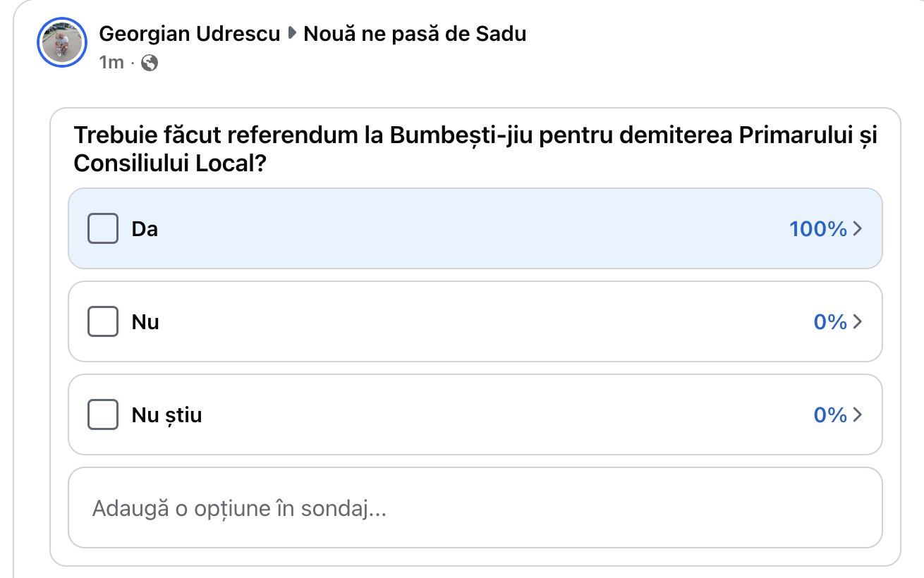View the 0% result for Nu
Viewport: 924px width, 578px height.
pos(830,321)
